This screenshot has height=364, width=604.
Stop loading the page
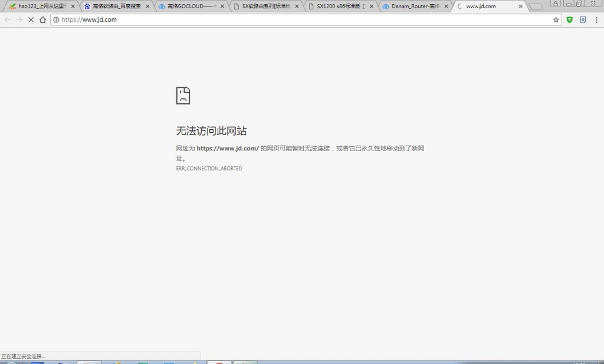[x=31, y=19]
